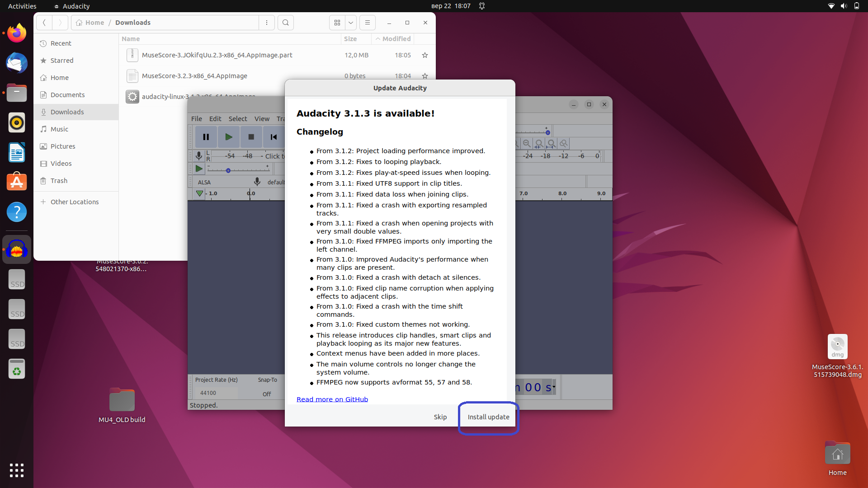Star the MuseScore-3.2.3 AppImage file
This screenshot has height=488, width=868.
tap(425, 76)
